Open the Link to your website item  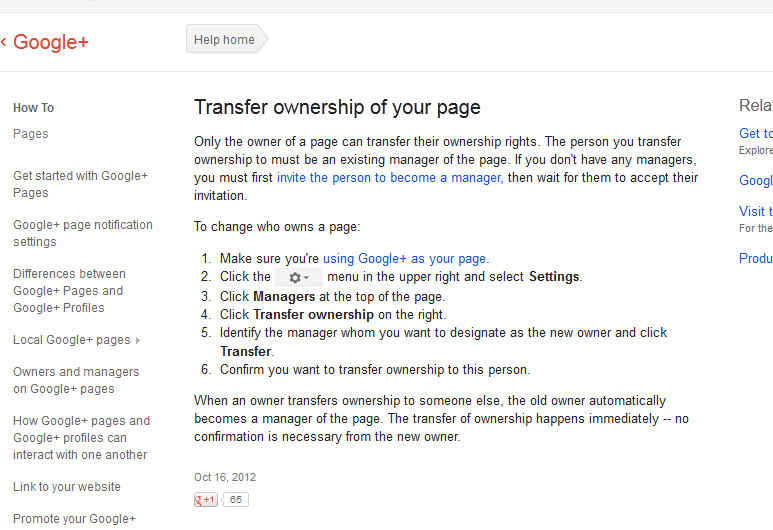[x=67, y=487]
